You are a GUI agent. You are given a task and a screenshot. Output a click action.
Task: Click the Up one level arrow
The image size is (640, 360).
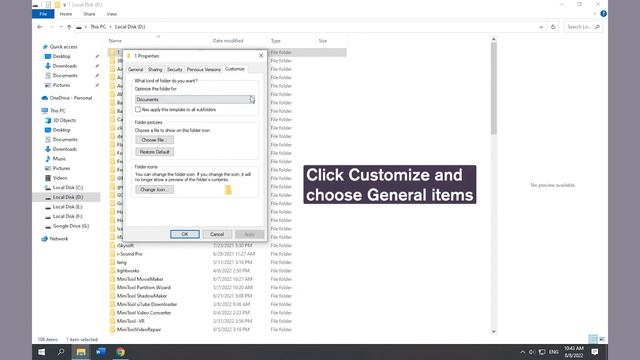pyautogui.click(x=69, y=27)
